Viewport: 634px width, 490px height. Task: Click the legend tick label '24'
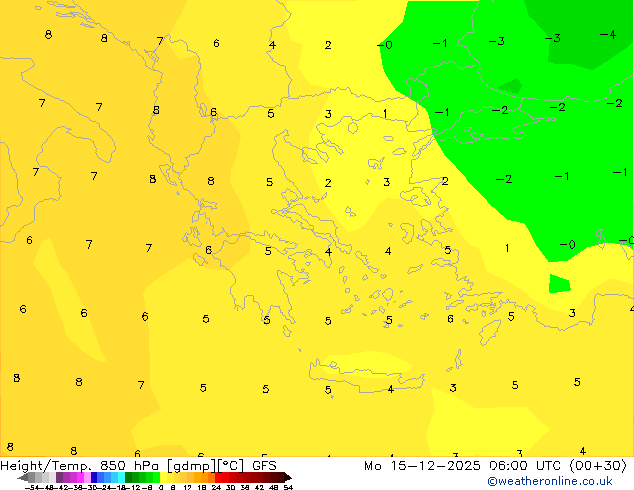[x=216, y=487]
